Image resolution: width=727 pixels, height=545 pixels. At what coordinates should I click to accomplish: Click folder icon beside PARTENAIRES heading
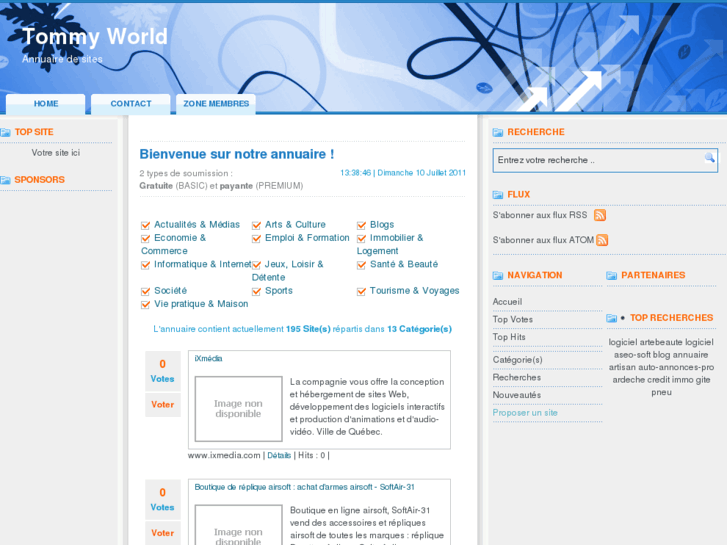(x=612, y=276)
